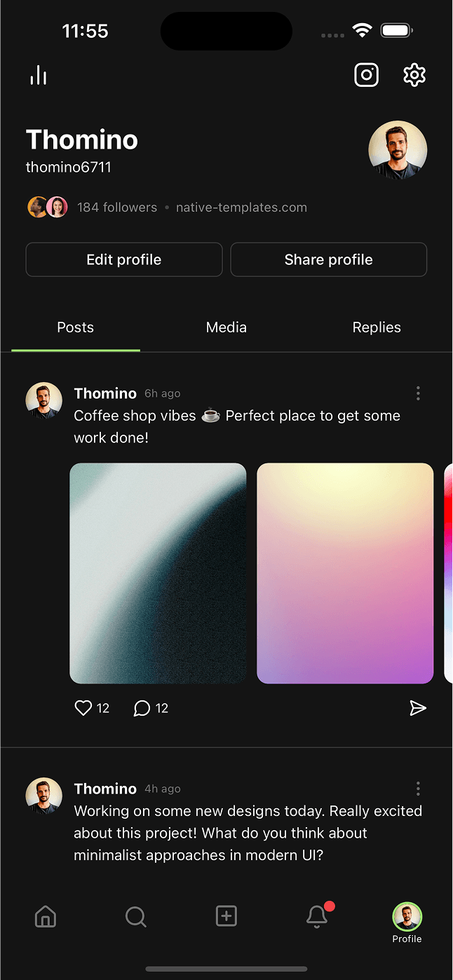The height and width of the screenshot is (980, 453).
Task: Tap Thomino's profile picture
Action: [x=398, y=149]
